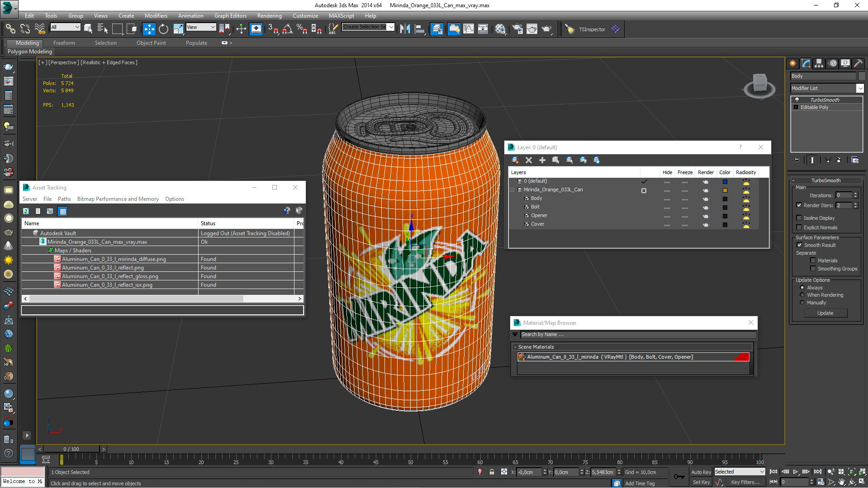Switch to the Object Paint ribbon tab

click(151, 43)
